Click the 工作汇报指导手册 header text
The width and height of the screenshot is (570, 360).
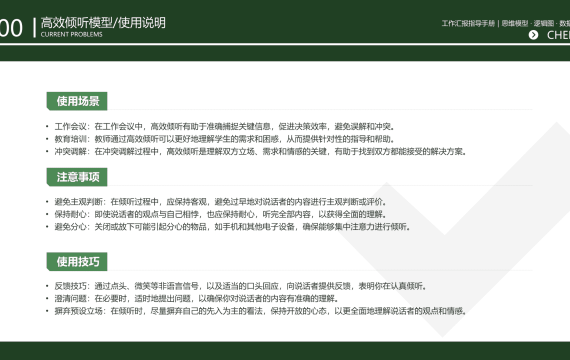click(x=468, y=24)
